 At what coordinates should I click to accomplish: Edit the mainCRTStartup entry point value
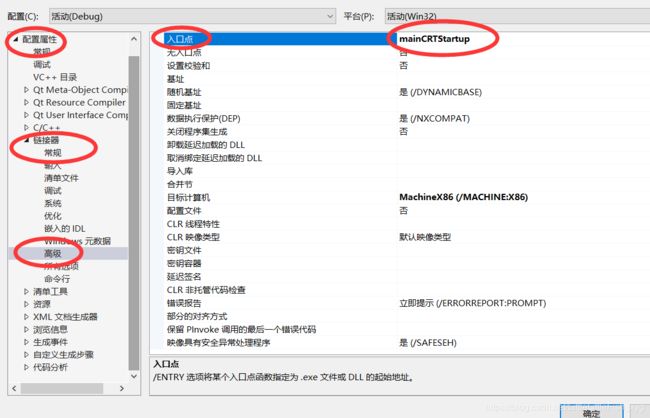[x=523, y=39]
